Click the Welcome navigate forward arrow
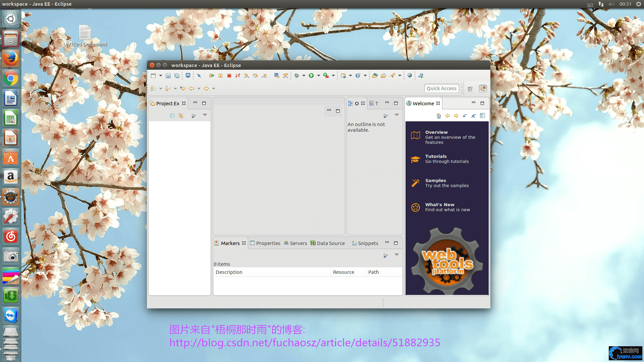Viewport: 644px width, 362px height. tap(456, 116)
